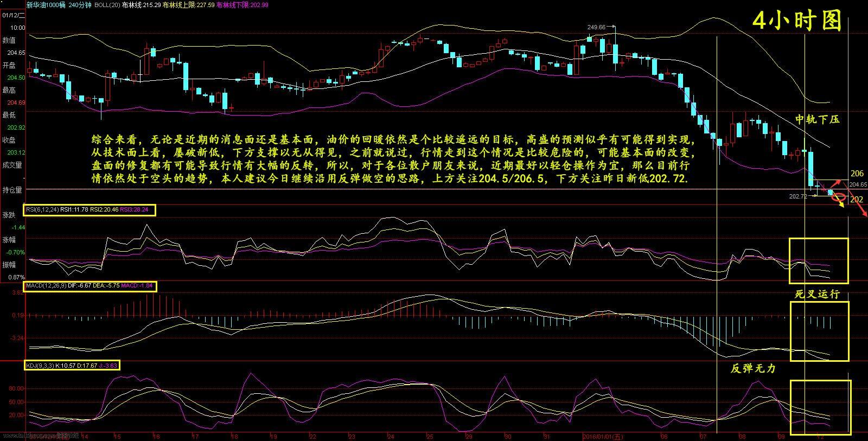Click the percent change -0.70%
Image resolution: width=868 pixels, height=441 pixels.
point(16,252)
